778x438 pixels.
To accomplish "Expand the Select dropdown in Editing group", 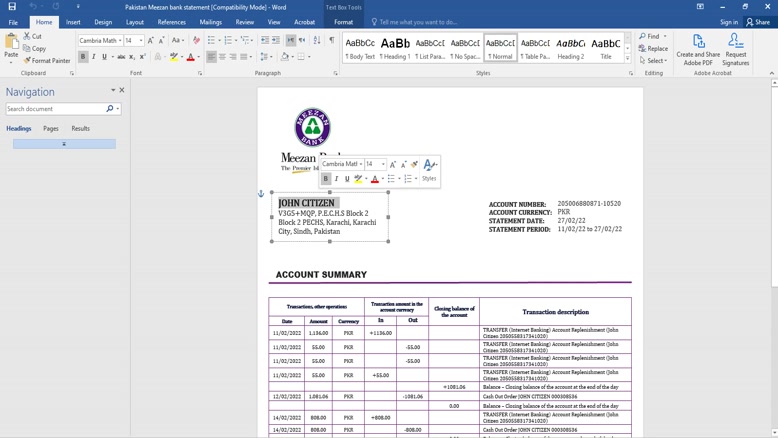I will 656,61.
